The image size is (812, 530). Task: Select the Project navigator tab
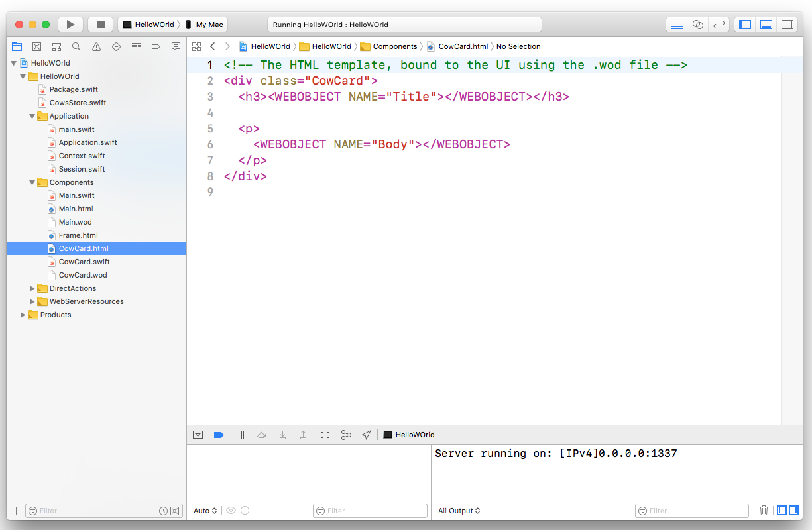tap(17, 46)
